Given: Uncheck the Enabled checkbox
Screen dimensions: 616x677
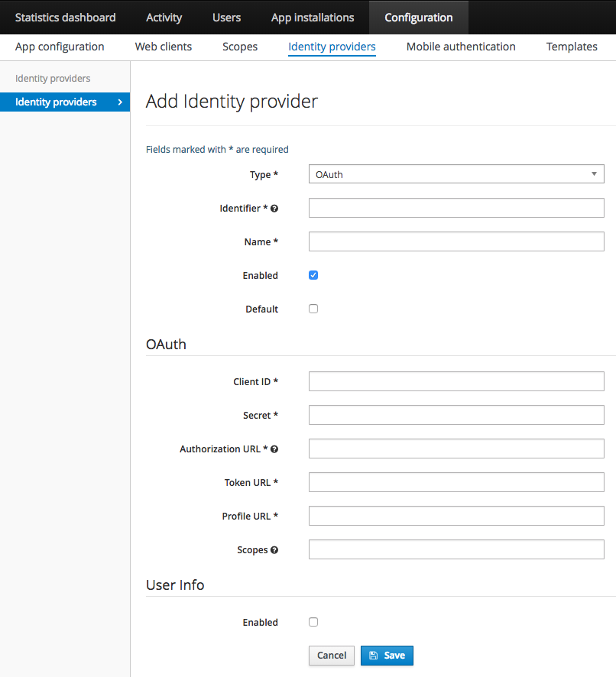Looking at the screenshot, I should pos(313,275).
